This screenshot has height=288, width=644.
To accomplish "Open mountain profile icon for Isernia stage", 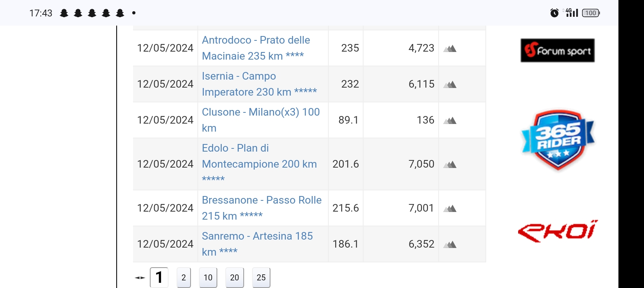I will pyautogui.click(x=450, y=84).
